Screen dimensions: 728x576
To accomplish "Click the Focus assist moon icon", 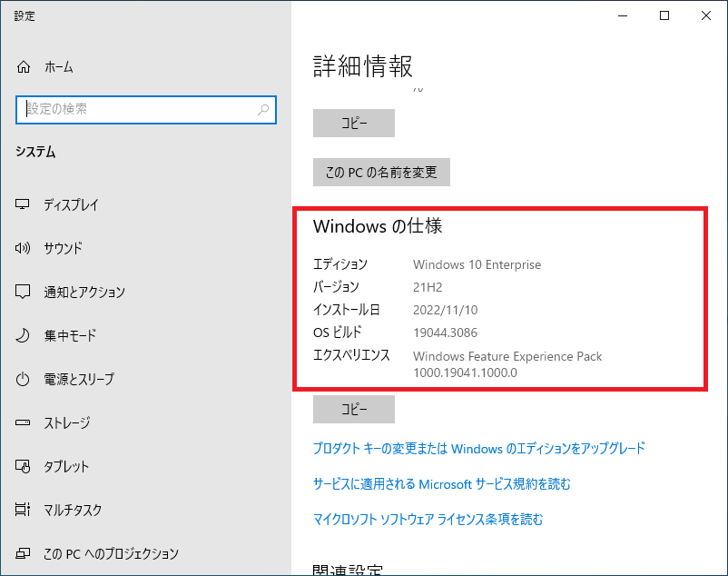I will point(23,335).
